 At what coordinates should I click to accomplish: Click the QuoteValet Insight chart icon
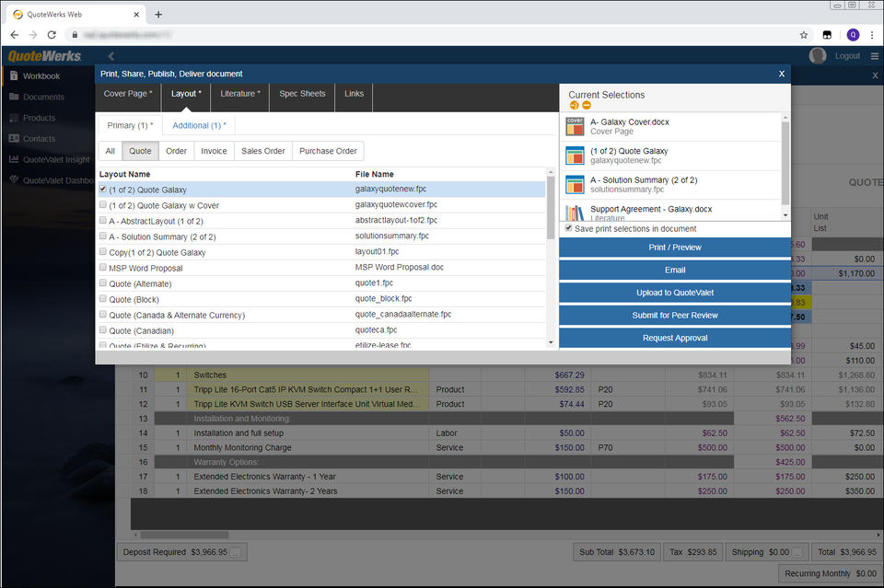coord(14,159)
